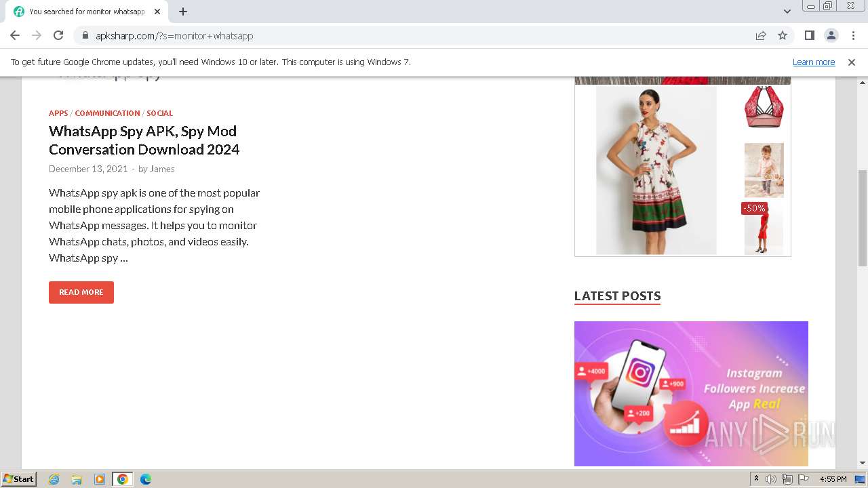Open the Windows Start menu
This screenshot has height=488, width=868.
pos(18,479)
